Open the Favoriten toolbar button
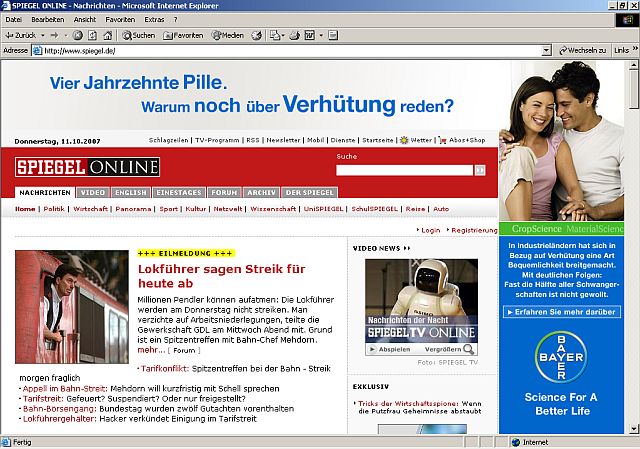 pos(183,36)
